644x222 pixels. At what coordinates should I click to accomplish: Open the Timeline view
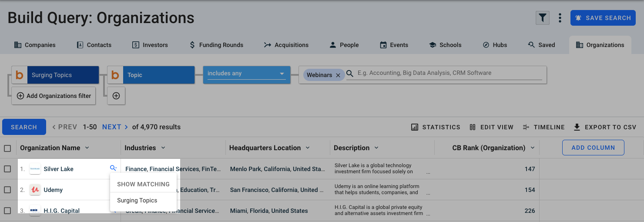click(544, 127)
